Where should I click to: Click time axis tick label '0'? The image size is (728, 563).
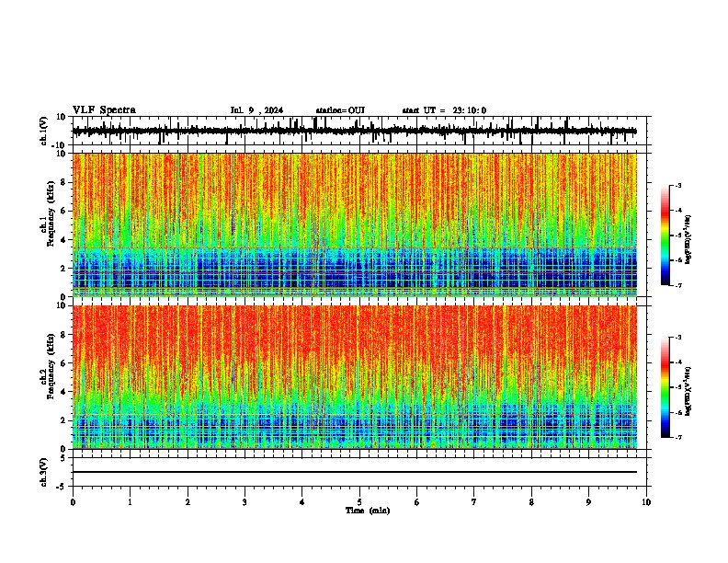73,502
